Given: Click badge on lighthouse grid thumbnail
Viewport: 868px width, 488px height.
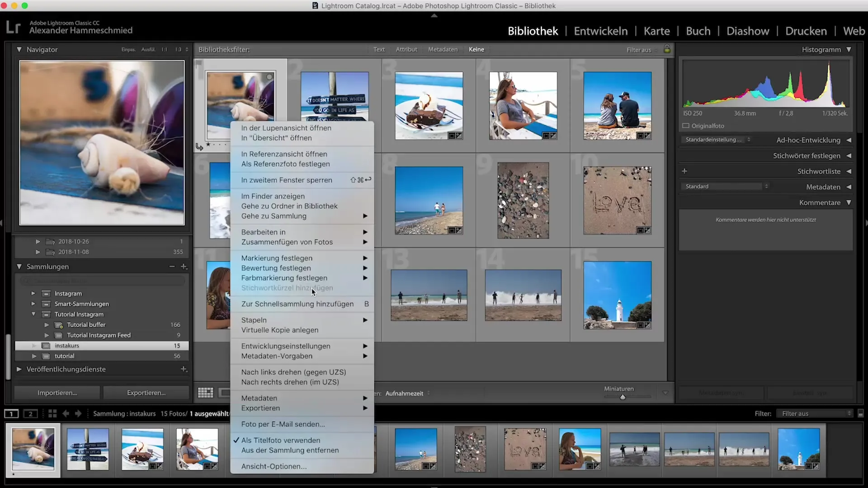Looking at the screenshot, I should [x=644, y=325].
